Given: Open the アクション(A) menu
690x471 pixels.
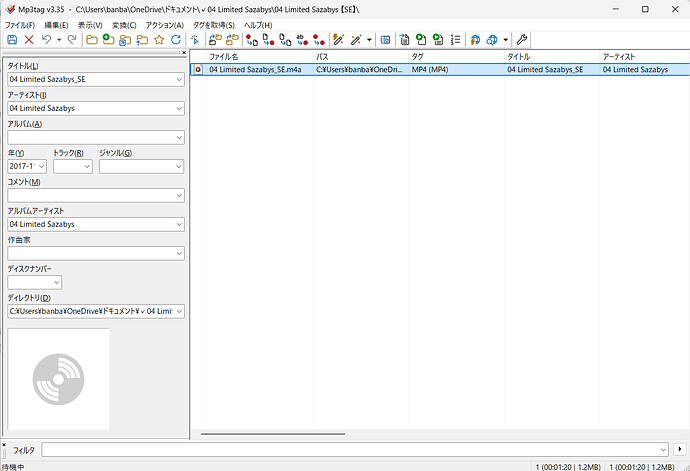Looking at the screenshot, I should tap(165, 26).
